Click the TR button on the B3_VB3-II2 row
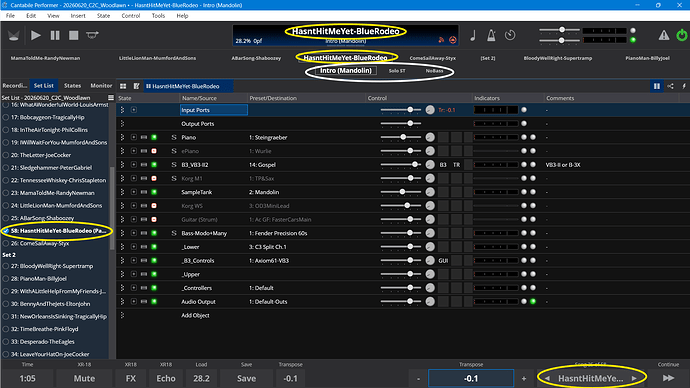 pos(456,165)
